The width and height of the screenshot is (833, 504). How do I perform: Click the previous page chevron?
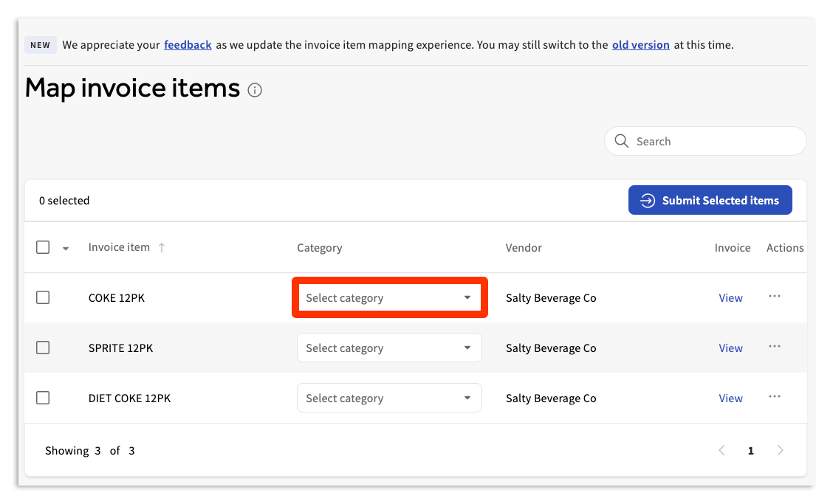721,450
